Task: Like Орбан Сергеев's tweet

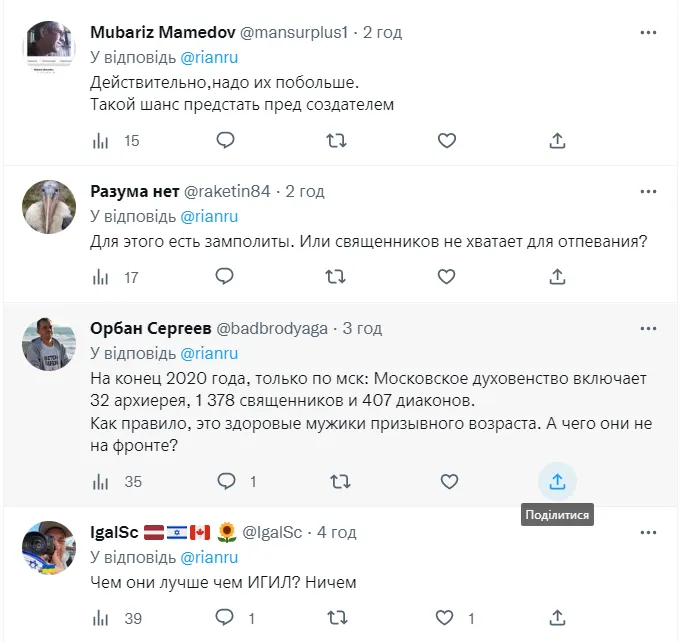Action: pyautogui.click(x=449, y=482)
